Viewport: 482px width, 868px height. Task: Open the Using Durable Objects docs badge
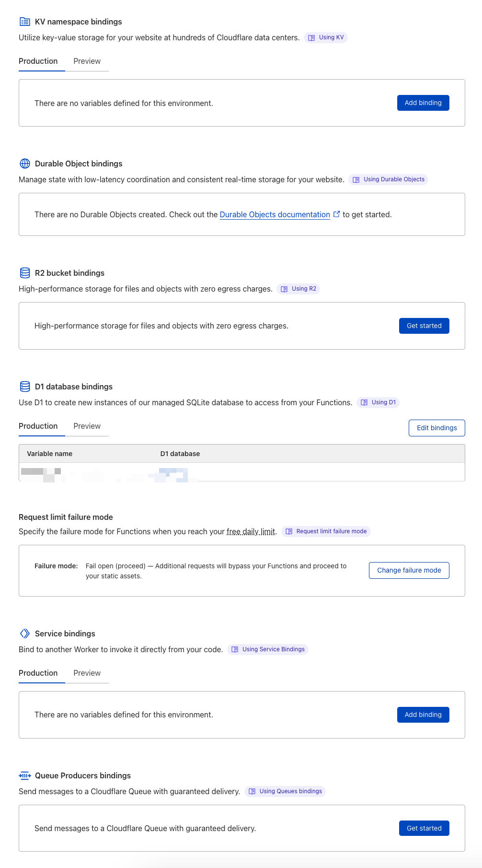[389, 179]
